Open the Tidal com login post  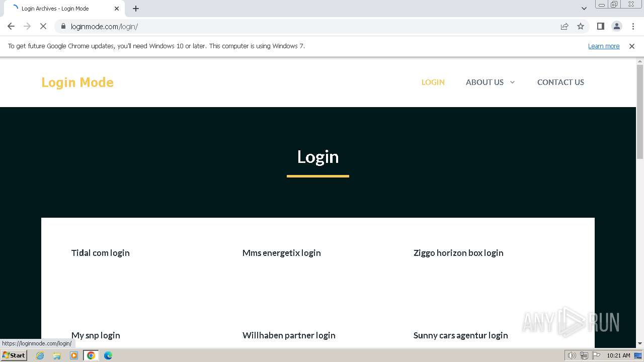tap(101, 253)
